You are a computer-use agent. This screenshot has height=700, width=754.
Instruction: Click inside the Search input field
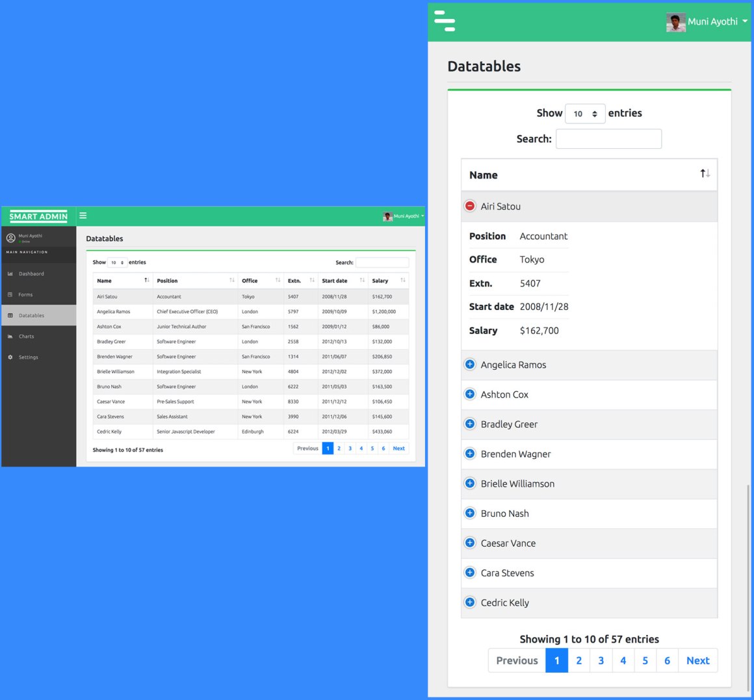pyautogui.click(x=608, y=138)
